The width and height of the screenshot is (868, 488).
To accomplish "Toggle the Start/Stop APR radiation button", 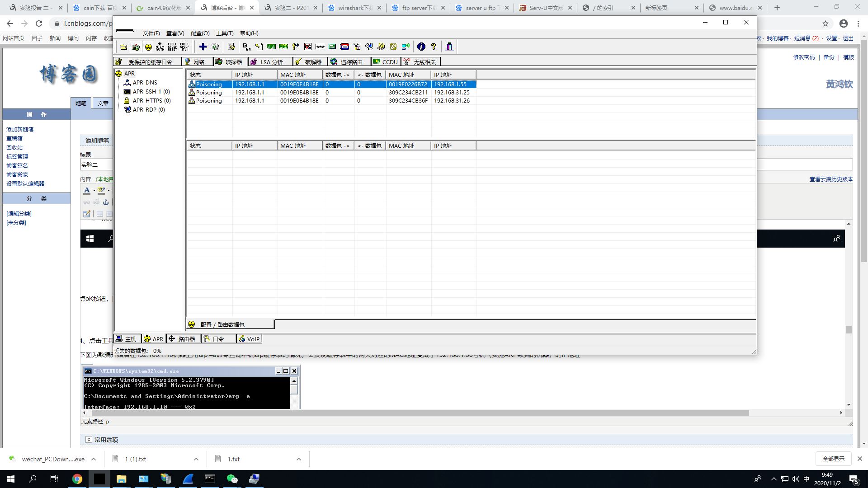I will pyautogui.click(x=148, y=47).
